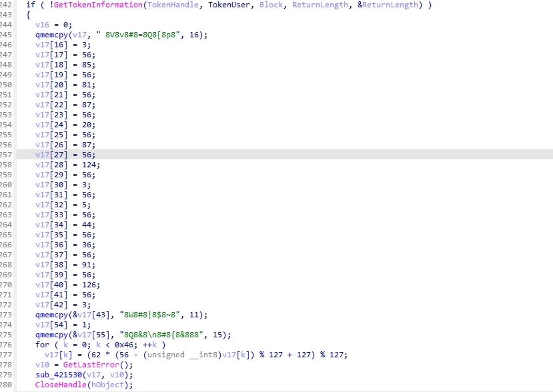Click the for loop keyword
The image size is (553, 392).
pos(42,345)
